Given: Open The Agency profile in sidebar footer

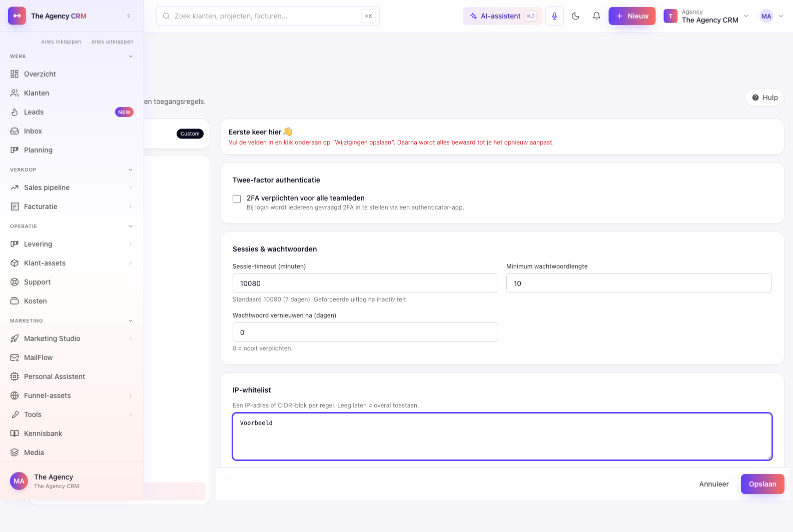Looking at the screenshot, I should pos(72,481).
